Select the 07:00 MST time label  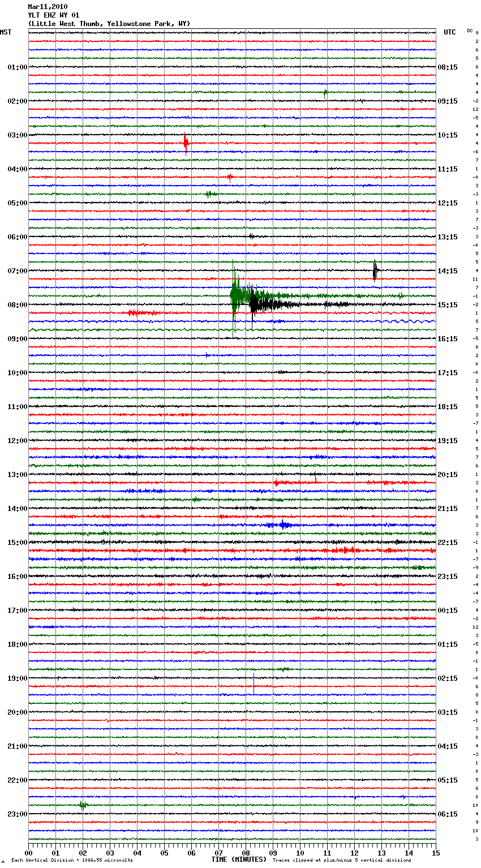(x=18, y=271)
